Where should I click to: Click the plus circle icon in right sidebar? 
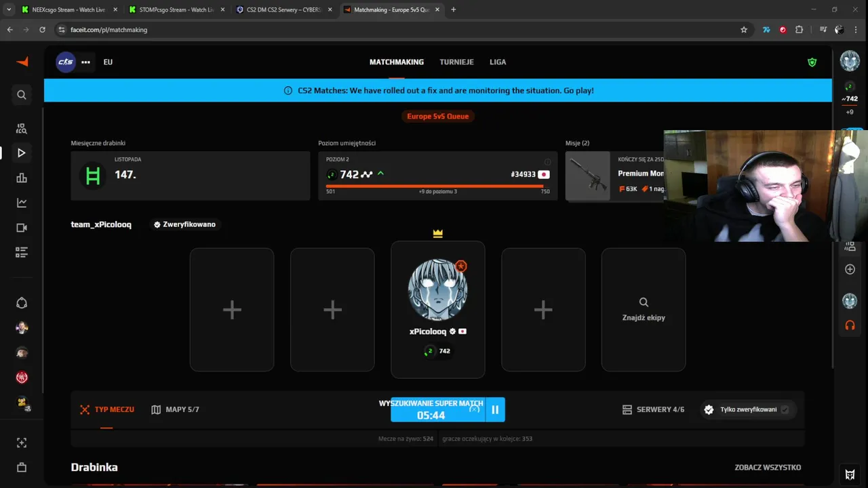tap(850, 269)
